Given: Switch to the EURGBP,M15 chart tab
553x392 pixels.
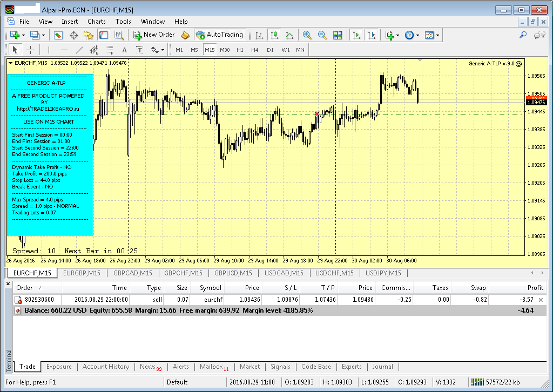Looking at the screenshot, I should (82, 273).
